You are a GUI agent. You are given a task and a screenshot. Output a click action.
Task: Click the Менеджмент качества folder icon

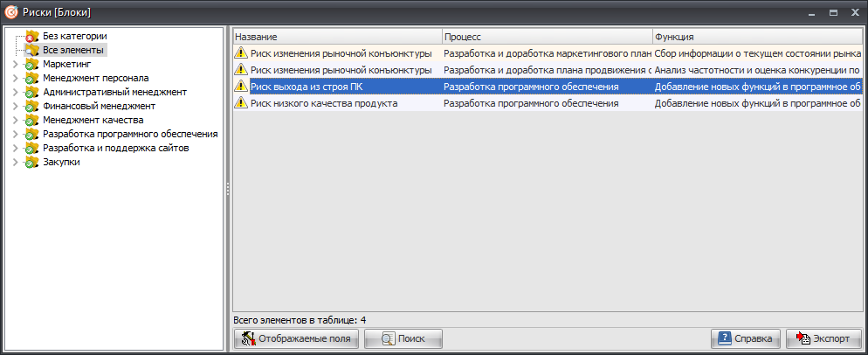(32, 121)
